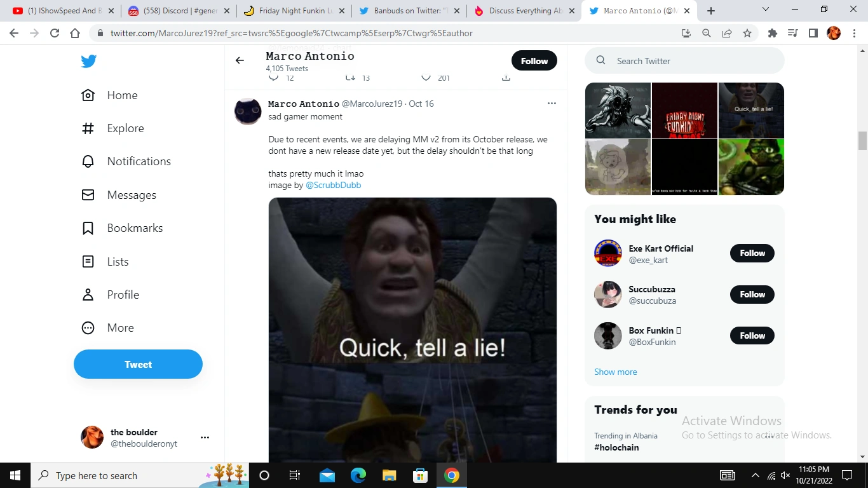Follow Exe Kart Official
This screenshot has height=488, width=868.
[x=752, y=253]
